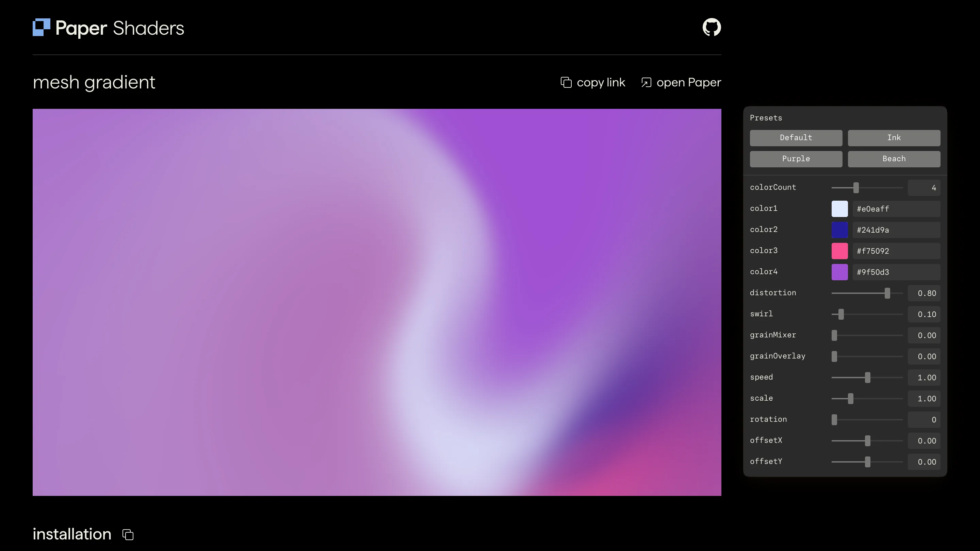Click the color4 label
The height and width of the screenshot is (551, 980).
pyautogui.click(x=764, y=271)
